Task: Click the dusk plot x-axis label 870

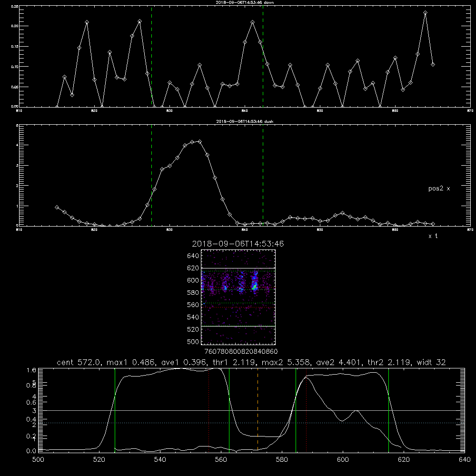Action: pyautogui.click(x=470, y=230)
